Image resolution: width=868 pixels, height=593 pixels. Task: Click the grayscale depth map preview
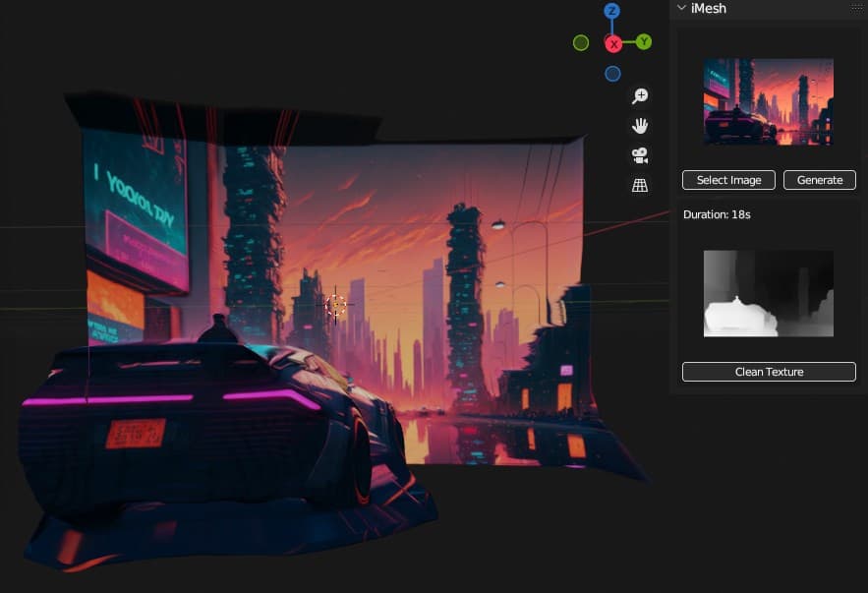769,293
